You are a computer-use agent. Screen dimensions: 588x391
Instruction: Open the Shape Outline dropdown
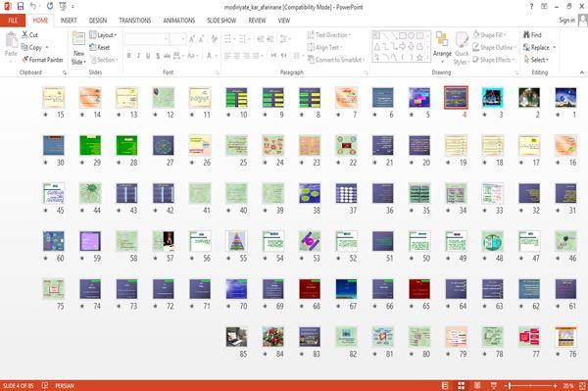pyautogui.click(x=494, y=47)
